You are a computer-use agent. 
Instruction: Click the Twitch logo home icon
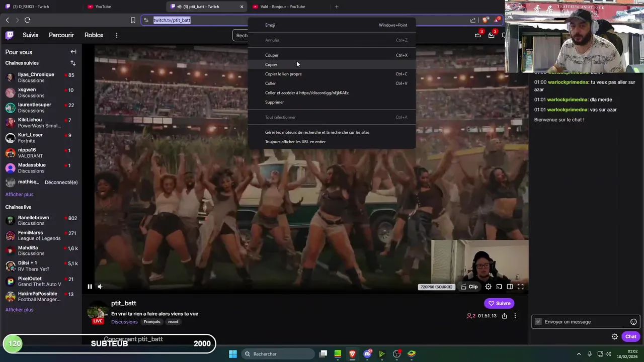(x=10, y=35)
